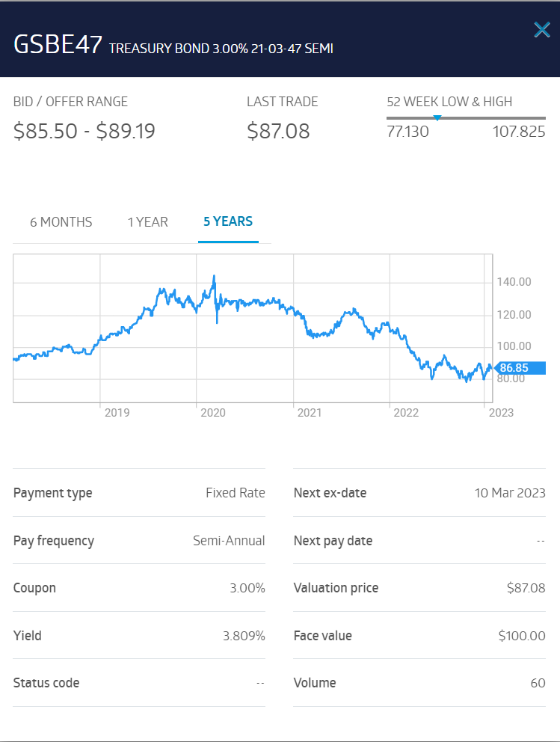This screenshot has width=560, height=742.
Task: Click the Yield value 3.809%
Action: (244, 636)
